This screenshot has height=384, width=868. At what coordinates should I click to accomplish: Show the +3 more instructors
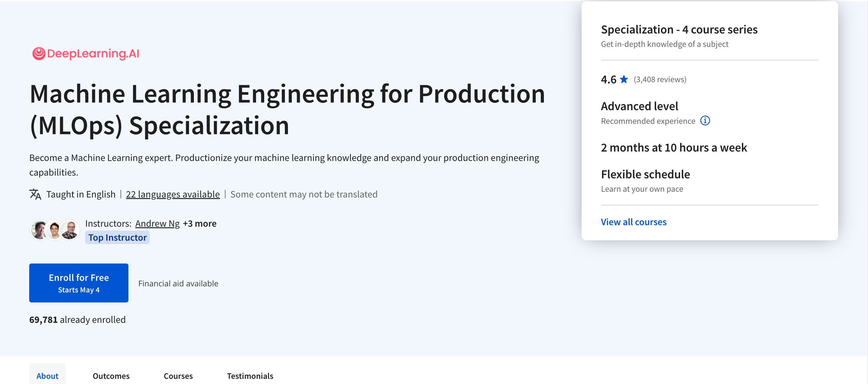(199, 223)
